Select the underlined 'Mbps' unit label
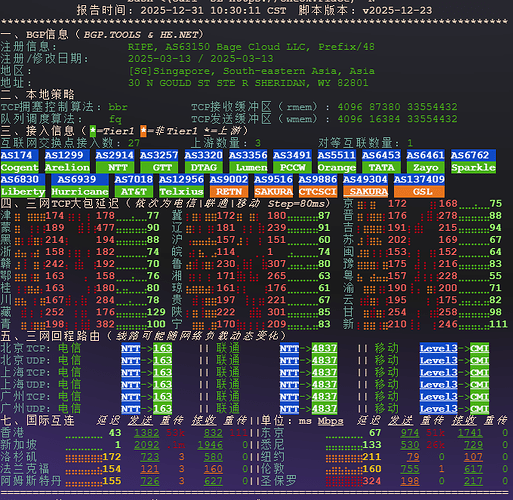The width and height of the screenshot is (513, 500). click(330, 421)
